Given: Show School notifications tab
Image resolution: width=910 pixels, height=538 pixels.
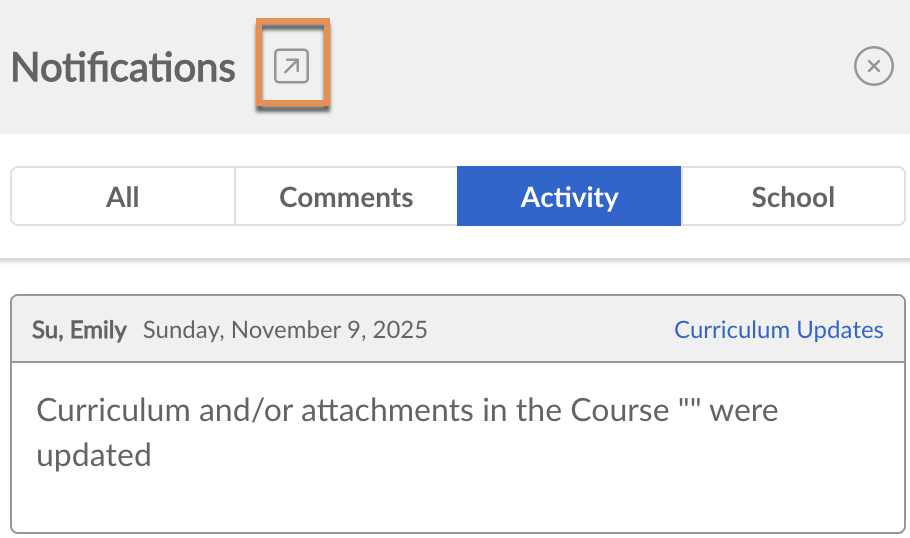Looking at the screenshot, I should click(x=793, y=197).
